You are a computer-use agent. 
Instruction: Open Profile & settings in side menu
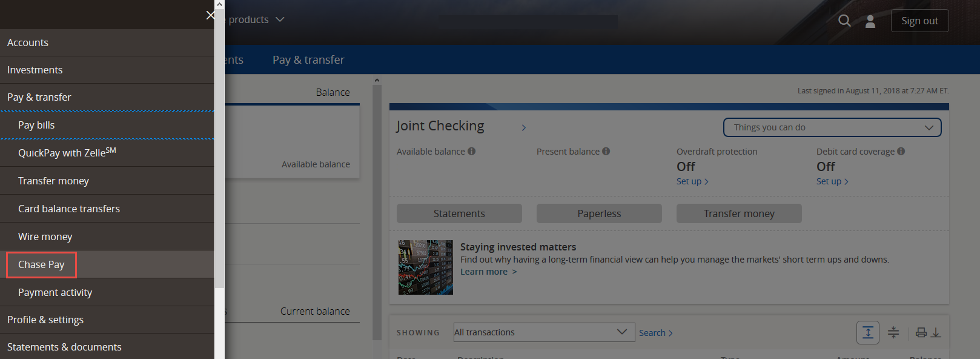(107, 320)
